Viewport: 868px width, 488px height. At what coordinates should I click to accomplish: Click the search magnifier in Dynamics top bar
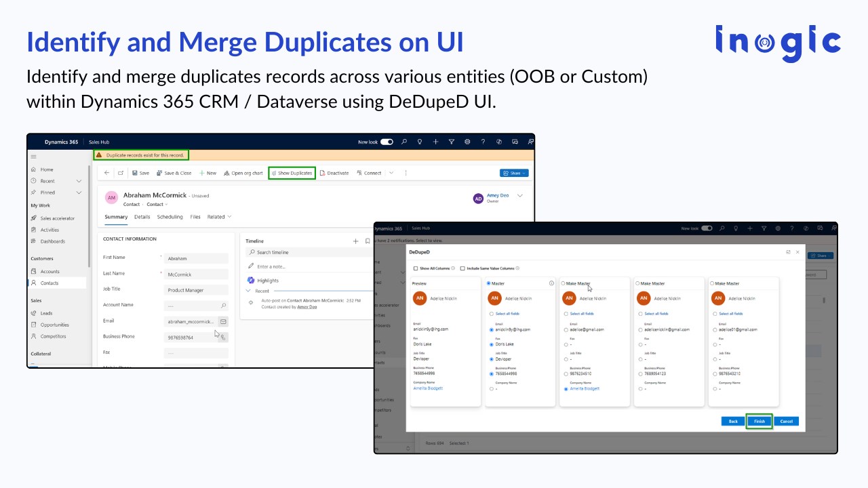click(x=404, y=142)
